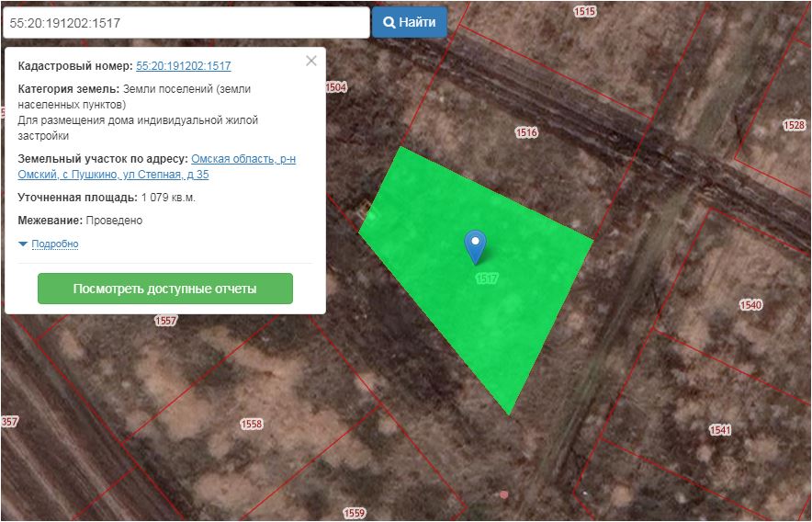
Task: Expand the Подробно details section
Action: (x=55, y=244)
